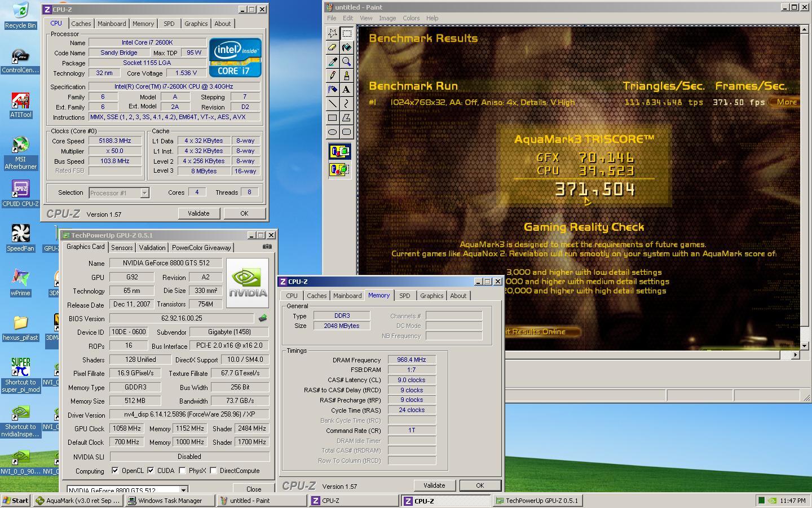Switch to Caches tab in CPU-Z processor window

point(81,24)
